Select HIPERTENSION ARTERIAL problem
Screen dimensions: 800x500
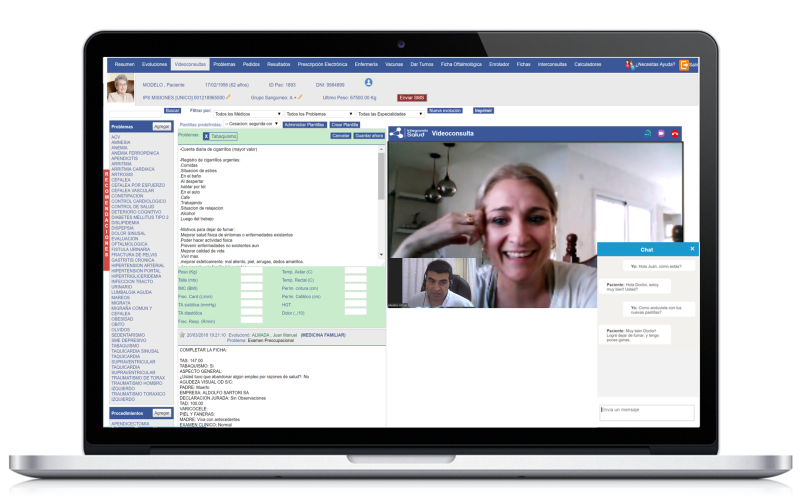pyautogui.click(x=138, y=265)
